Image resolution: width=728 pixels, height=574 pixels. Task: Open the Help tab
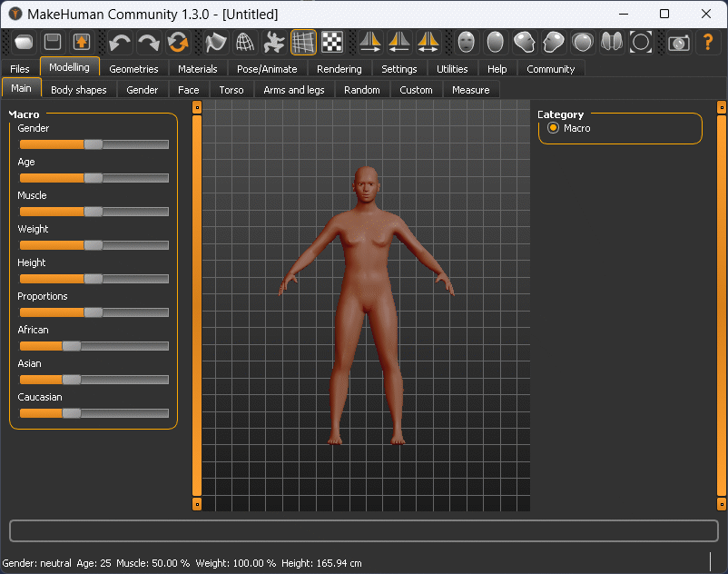point(497,69)
